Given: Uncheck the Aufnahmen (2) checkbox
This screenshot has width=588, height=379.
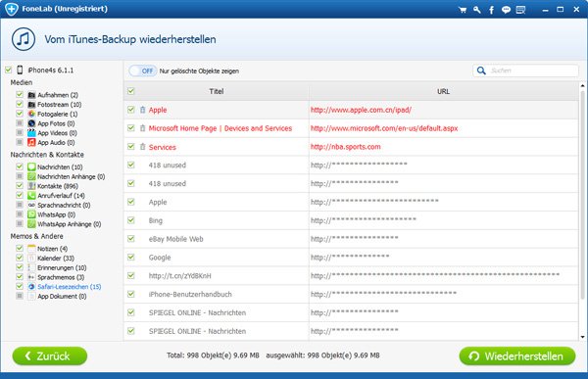Looking at the screenshot, I should (x=20, y=94).
